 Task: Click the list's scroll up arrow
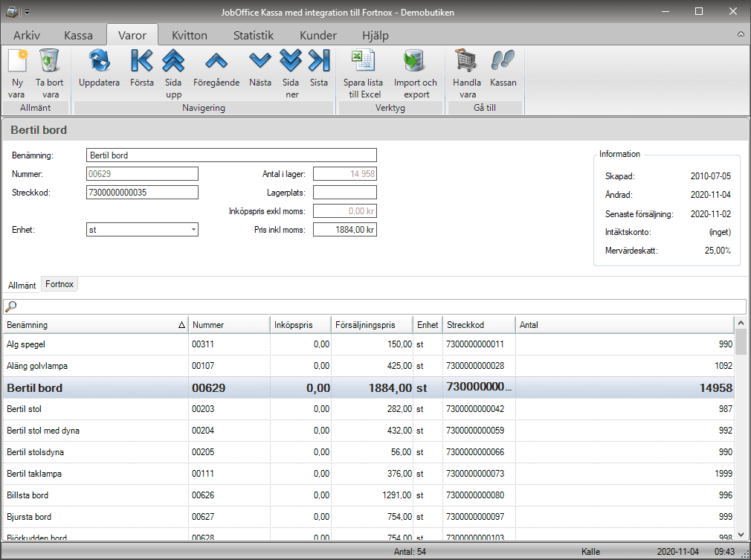(741, 323)
